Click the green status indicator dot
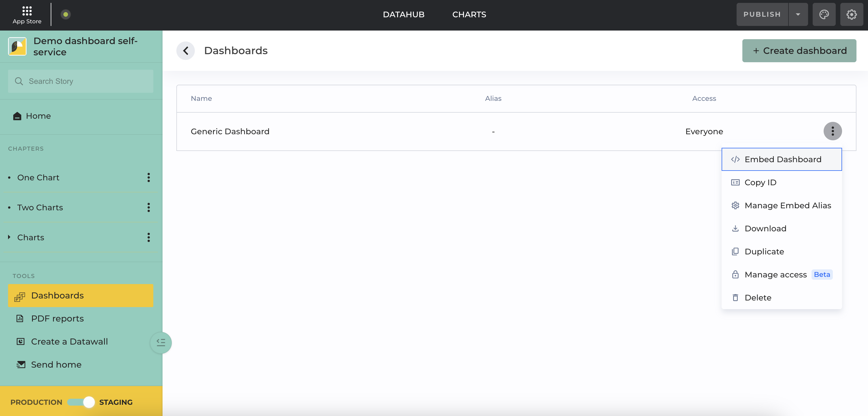This screenshot has height=416, width=868. coord(66,14)
